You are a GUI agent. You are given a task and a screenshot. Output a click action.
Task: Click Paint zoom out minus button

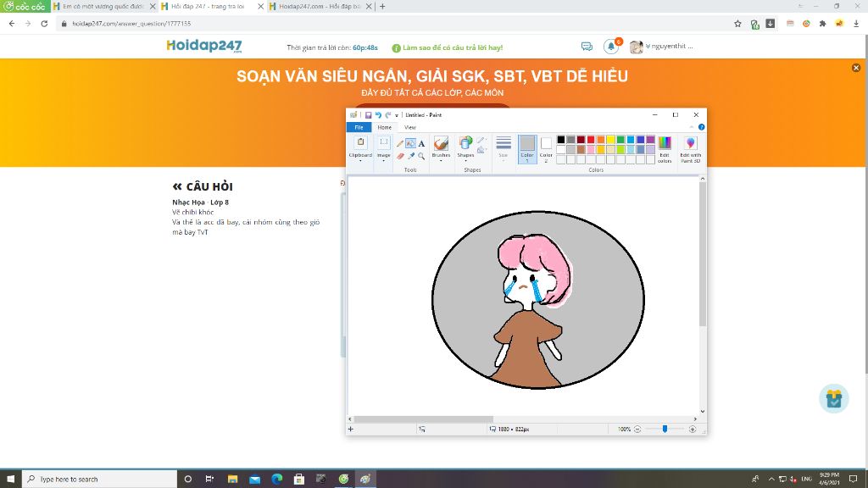tap(637, 430)
